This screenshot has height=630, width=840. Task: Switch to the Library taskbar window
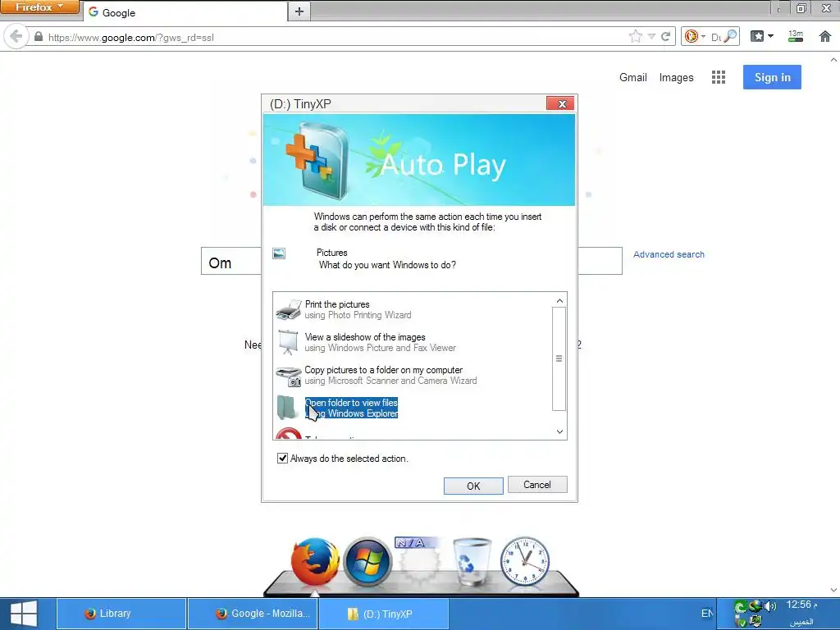click(x=121, y=614)
